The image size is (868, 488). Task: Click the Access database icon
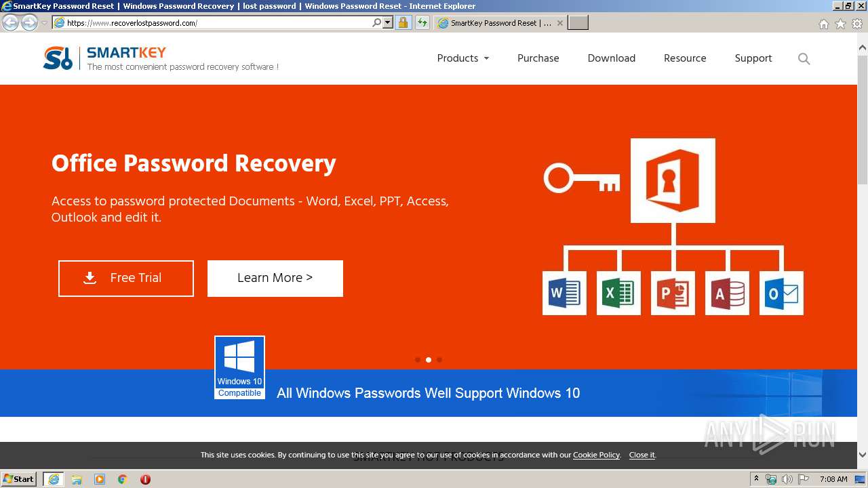click(727, 293)
